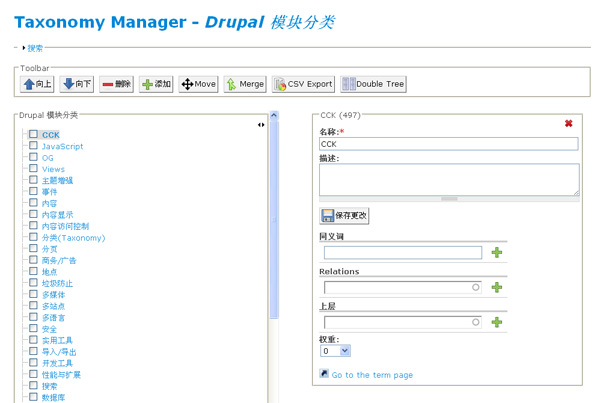Select the 分类(Taxonomy) term in tree
The image size is (600, 403).
pyautogui.click(x=73, y=238)
